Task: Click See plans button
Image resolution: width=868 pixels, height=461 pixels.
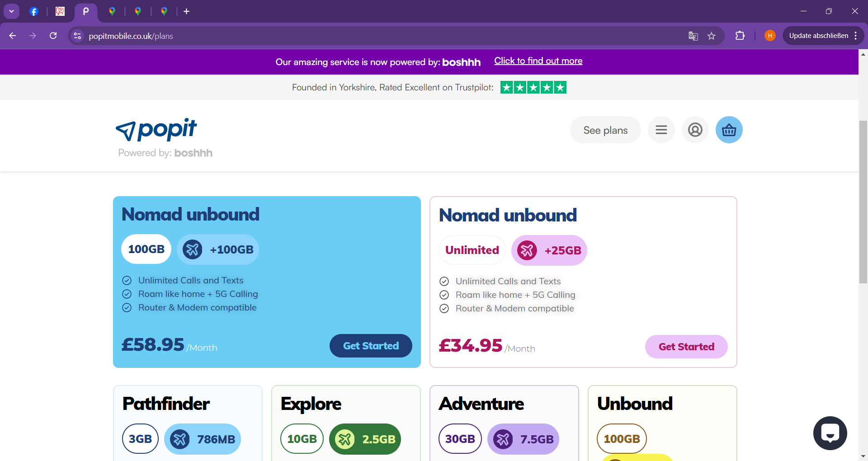Action: pos(605,130)
